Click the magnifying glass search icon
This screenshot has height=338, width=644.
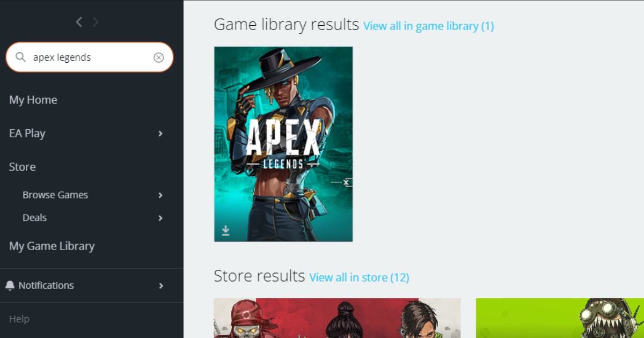(20, 57)
